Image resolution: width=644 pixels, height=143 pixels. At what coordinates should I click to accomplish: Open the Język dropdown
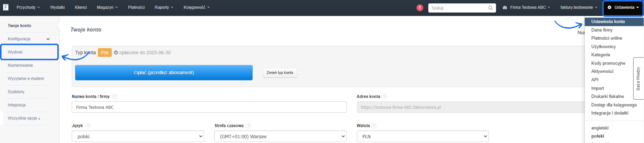pyautogui.click(x=138, y=137)
